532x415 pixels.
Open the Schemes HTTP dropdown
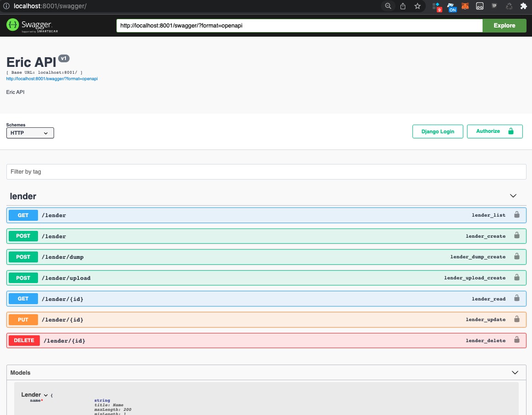30,133
